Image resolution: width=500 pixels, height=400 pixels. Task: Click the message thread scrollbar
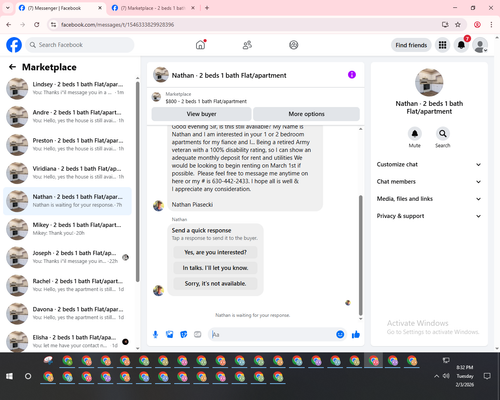tap(360, 255)
